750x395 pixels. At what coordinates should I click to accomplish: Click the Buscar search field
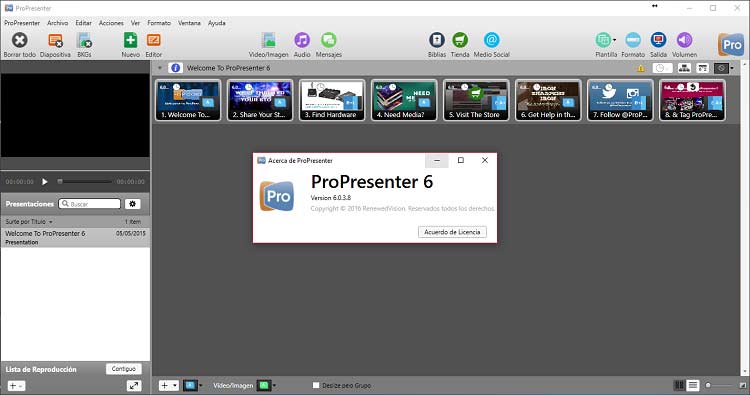point(89,204)
